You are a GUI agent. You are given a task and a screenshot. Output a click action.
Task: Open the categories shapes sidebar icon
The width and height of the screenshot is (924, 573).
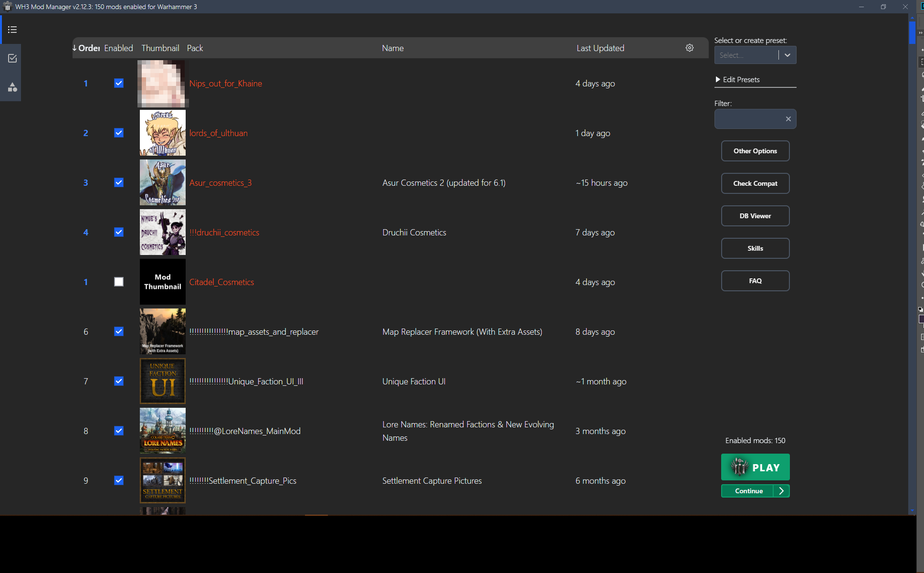click(12, 87)
